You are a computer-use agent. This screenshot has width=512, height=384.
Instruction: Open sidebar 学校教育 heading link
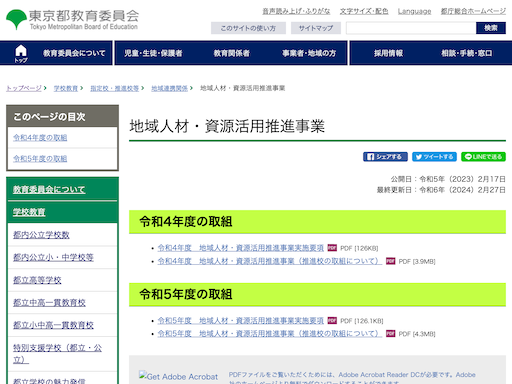pos(29,212)
